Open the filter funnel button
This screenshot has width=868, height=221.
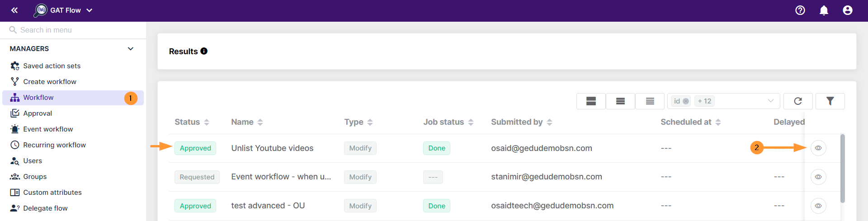click(830, 101)
